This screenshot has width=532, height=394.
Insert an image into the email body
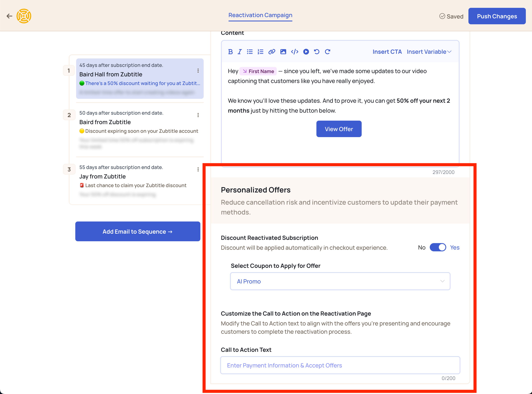pyautogui.click(x=283, y=52)
